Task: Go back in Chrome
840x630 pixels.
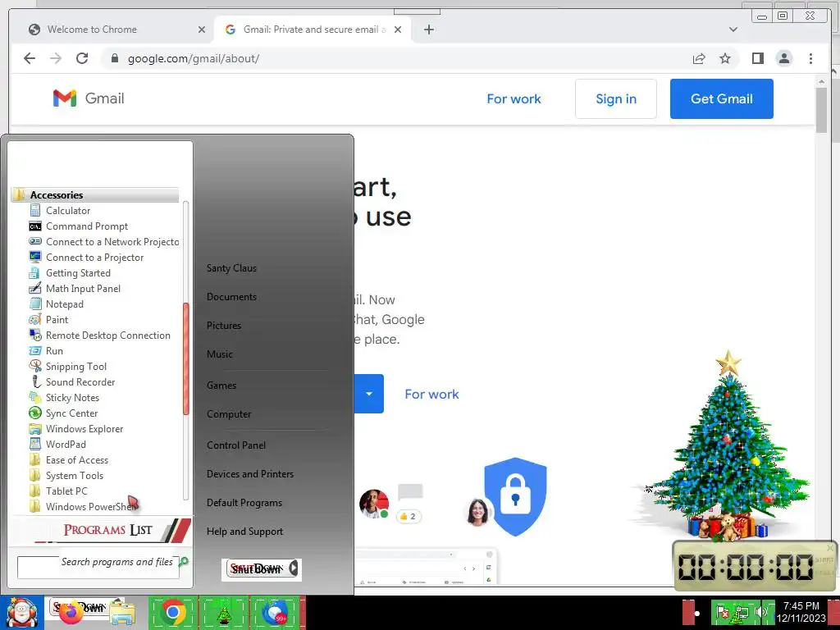Action: 30,58
